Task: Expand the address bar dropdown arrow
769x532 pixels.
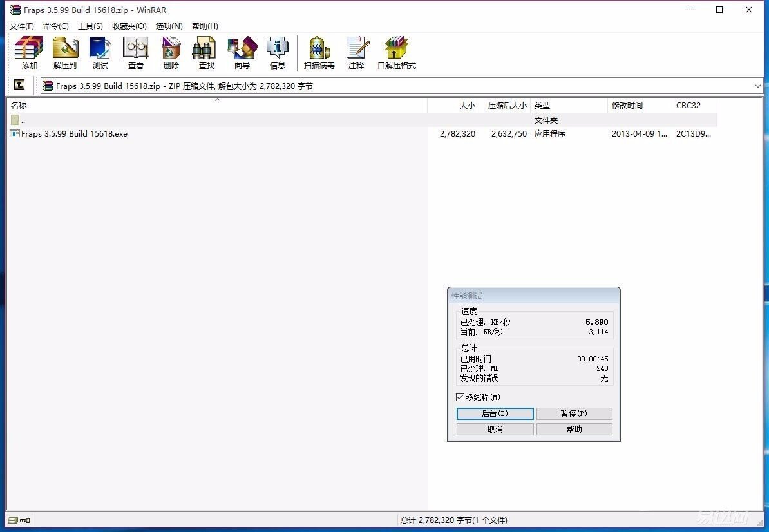Action: click(x=757, y=86)
